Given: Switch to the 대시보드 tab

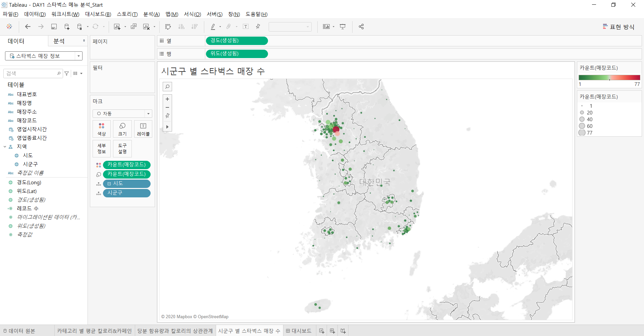Looking at the screenshot, I should (x=299, y=331).
